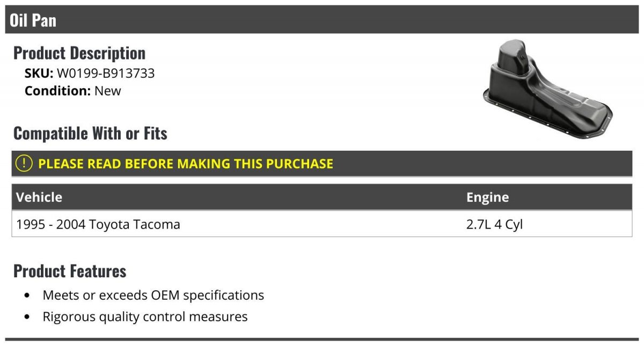Viewport: 644px width, 346px height.
Task: Click the first bullet point marker
Action: 27,296
